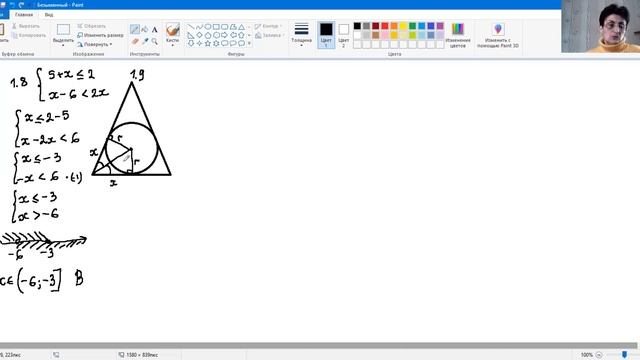Click the 100% zoom level text
The width and height of the screenshot is (640, 360).
coord(587,355)
